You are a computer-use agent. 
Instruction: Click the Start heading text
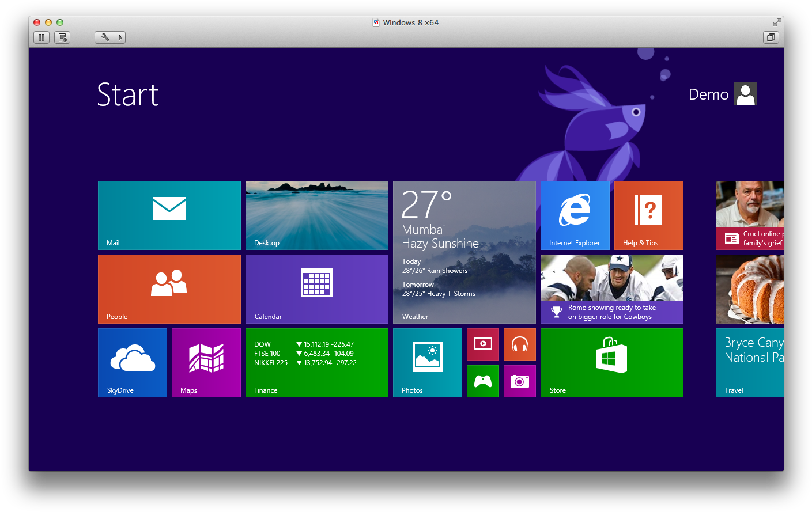coord(127,94)
